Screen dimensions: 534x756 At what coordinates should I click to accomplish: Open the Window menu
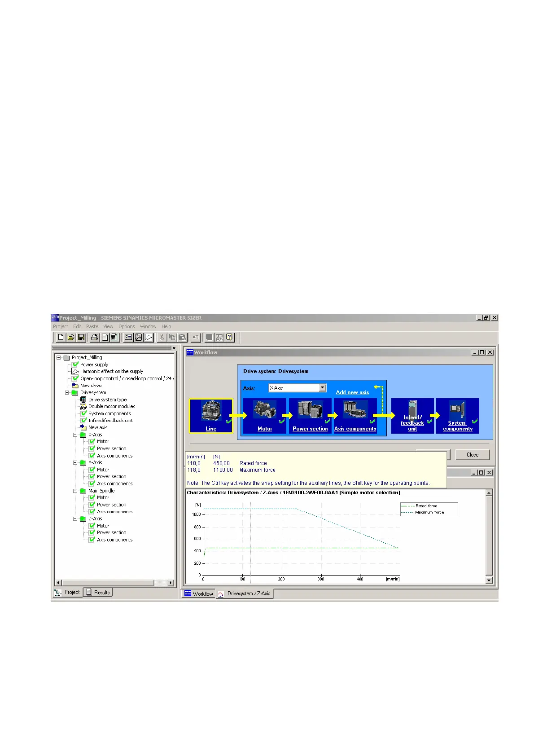tap(148, 326)
